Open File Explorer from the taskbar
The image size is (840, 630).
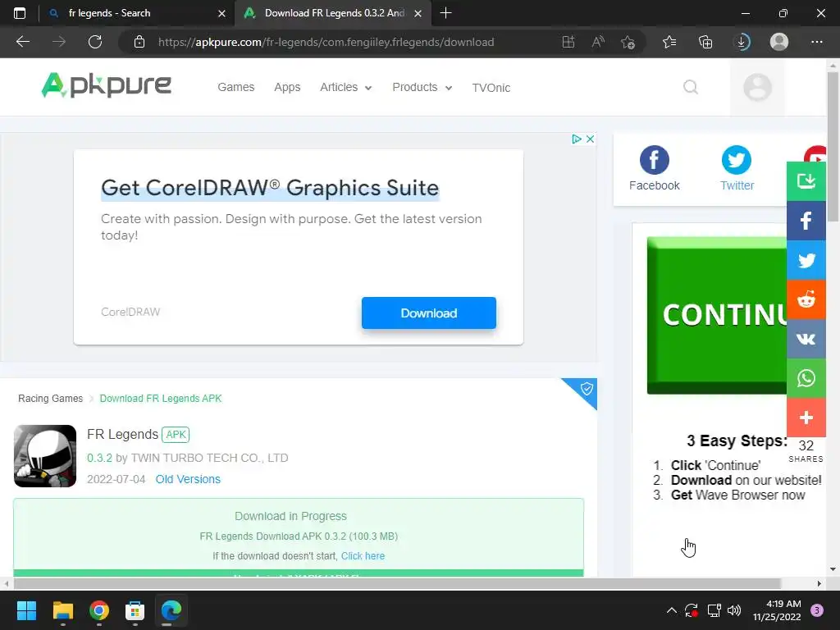point(62,610)
